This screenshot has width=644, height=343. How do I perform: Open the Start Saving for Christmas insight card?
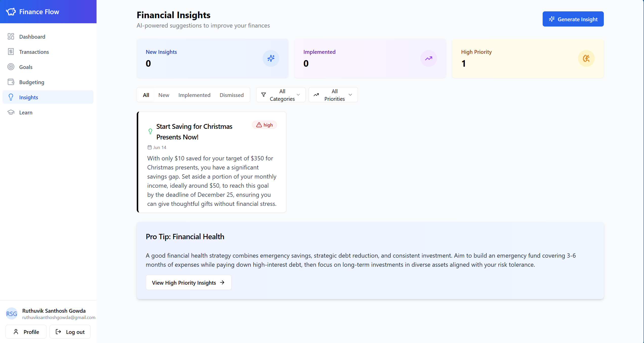(x=212, y=177)
